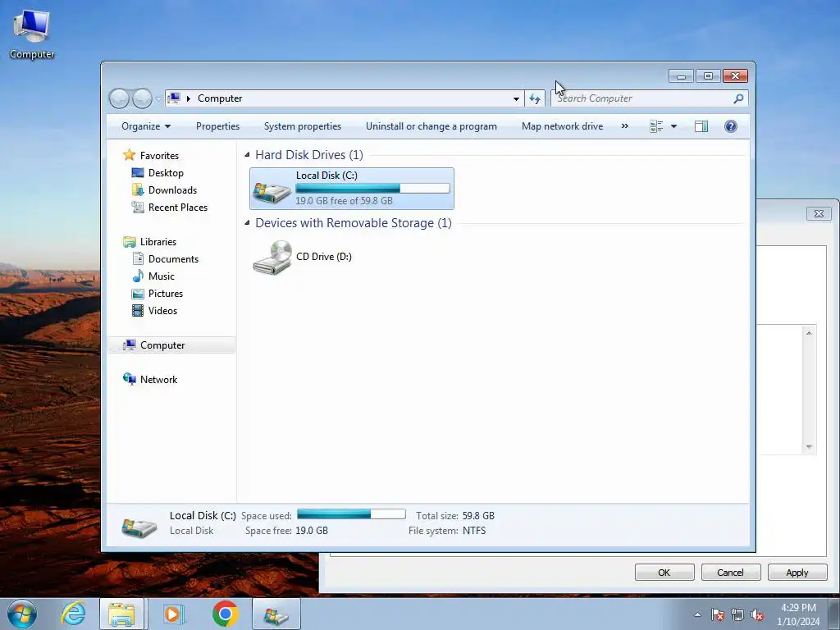The height and width of the screenshot is (630, 840).
Task: Click the Favorites star icon
Action: 129,155
